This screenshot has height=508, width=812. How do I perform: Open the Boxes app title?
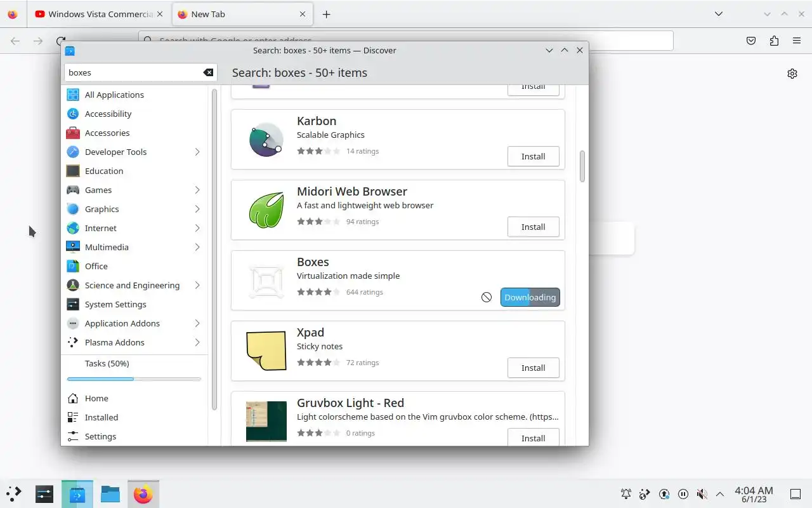[x=313, y=262]
